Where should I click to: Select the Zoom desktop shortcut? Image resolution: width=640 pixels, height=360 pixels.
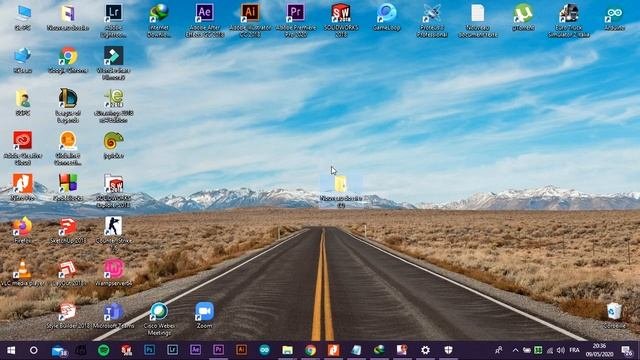[204, 316]
